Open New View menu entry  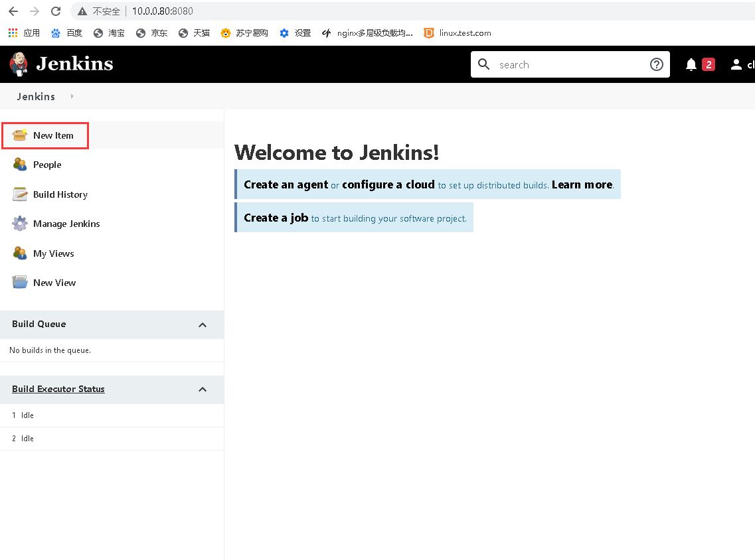tap(54, 283)
